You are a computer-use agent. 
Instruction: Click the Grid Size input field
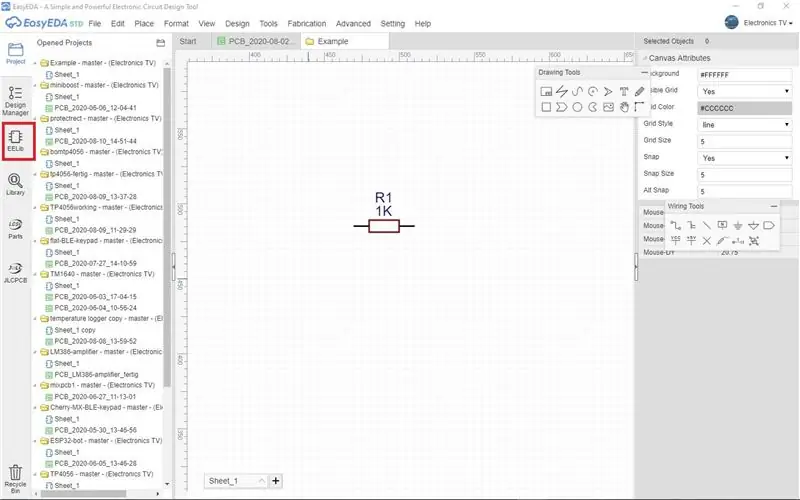pos(744,141)
